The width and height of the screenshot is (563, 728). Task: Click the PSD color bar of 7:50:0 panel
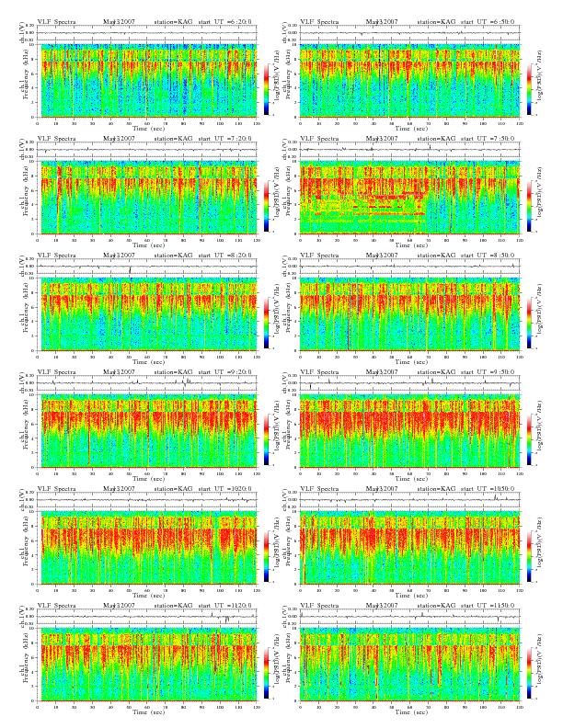coord(529,206)
